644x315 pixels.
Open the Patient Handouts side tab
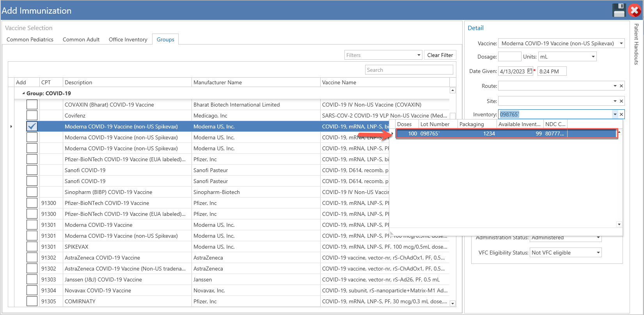[637, 44]
